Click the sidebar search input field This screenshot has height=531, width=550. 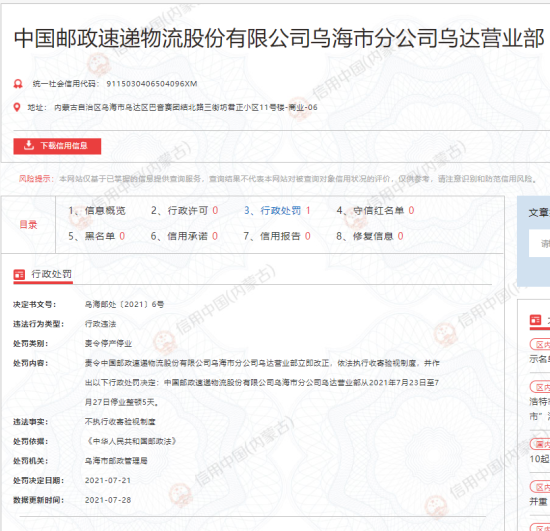click(539, 243)
